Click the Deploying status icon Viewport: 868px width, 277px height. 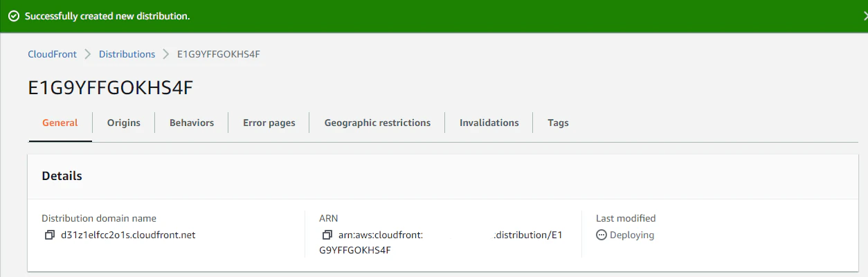point(602,235)
